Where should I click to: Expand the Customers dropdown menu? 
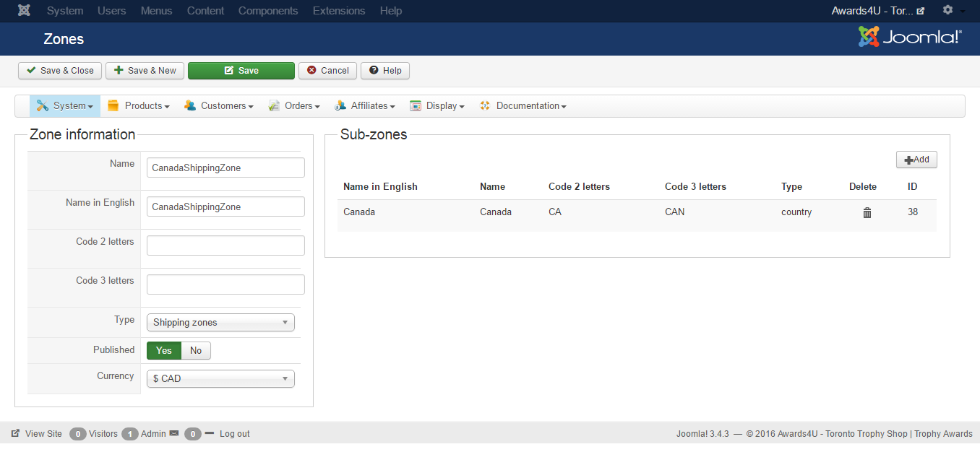tap(219, 105)
